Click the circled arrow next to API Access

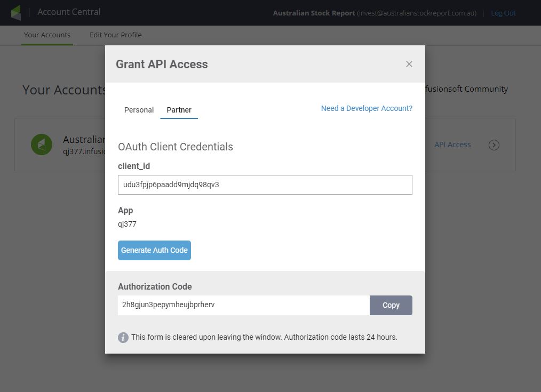(x=494, y=145)
